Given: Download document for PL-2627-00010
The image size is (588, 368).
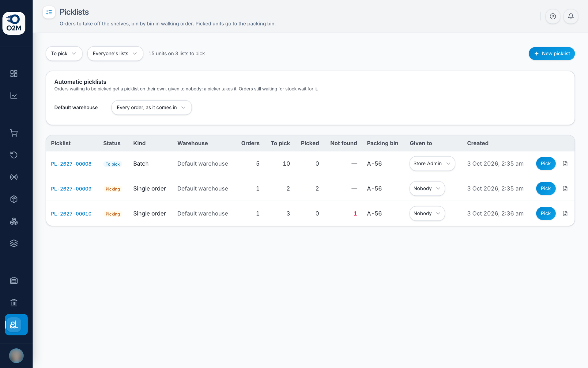Looking at the screenshot, I should 565,213.
